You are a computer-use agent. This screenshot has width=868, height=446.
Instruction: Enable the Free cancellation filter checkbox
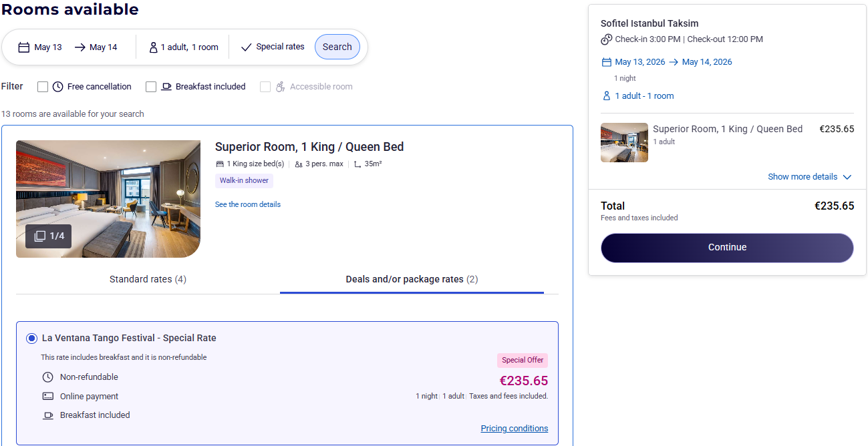click(43, 87)
